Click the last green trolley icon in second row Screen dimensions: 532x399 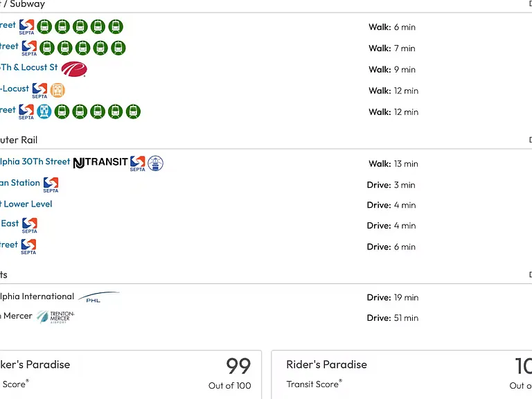click(x=118, y=48)
